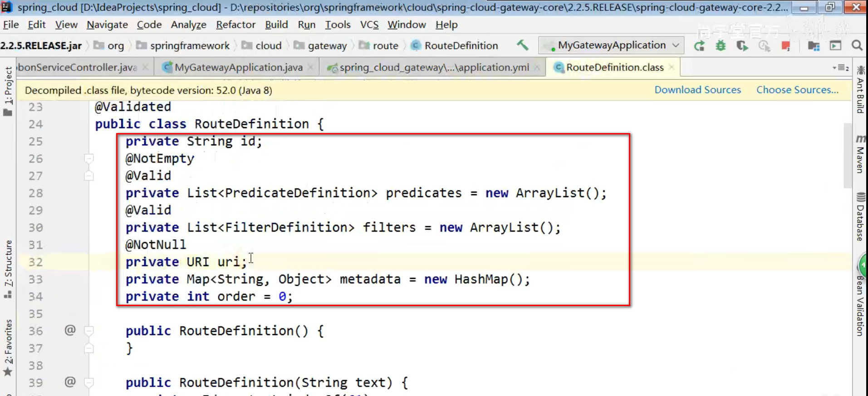Click the @ gutter icon on line 39
The image size is (868, 396).
click(70, 382)
